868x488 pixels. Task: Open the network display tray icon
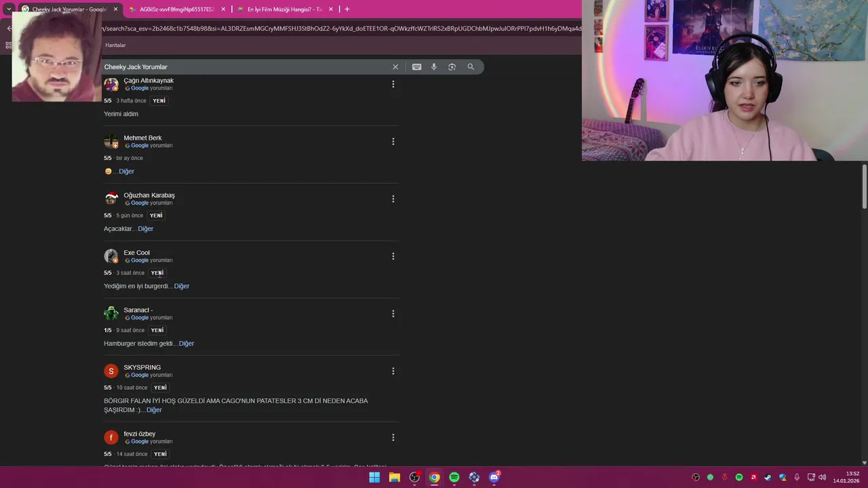[811, 477]
